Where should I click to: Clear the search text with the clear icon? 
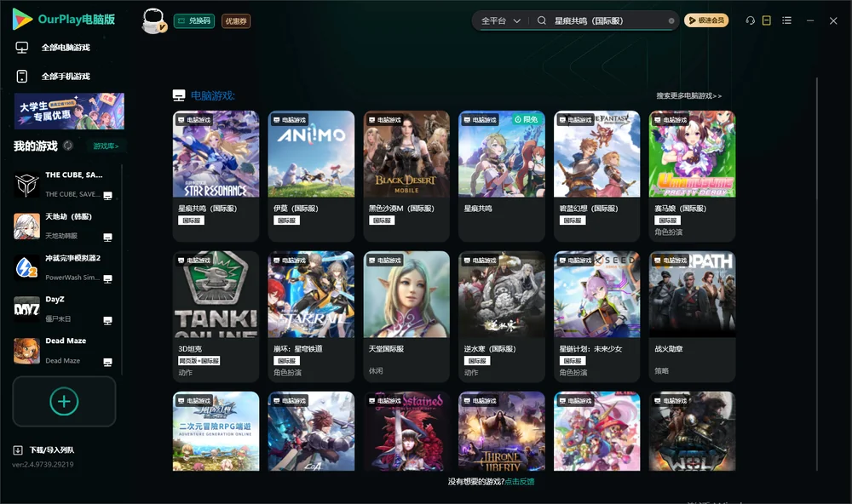671,21
